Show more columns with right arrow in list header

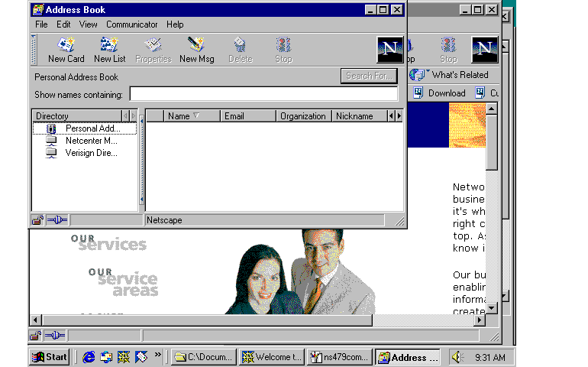[x=399, y=116]
